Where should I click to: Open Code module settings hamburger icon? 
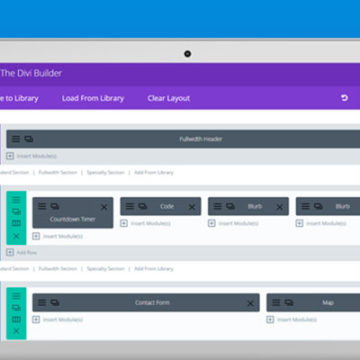pos(130,206)
